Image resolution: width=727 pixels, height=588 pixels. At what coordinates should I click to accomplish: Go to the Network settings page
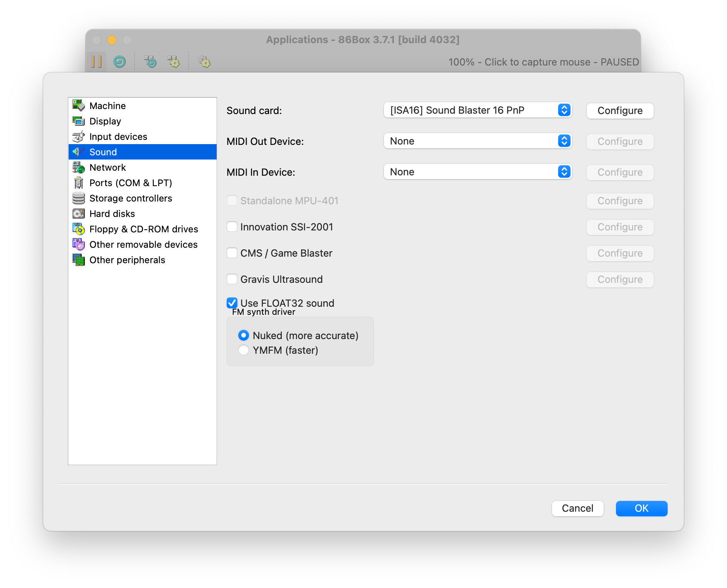tap(143, 167)
